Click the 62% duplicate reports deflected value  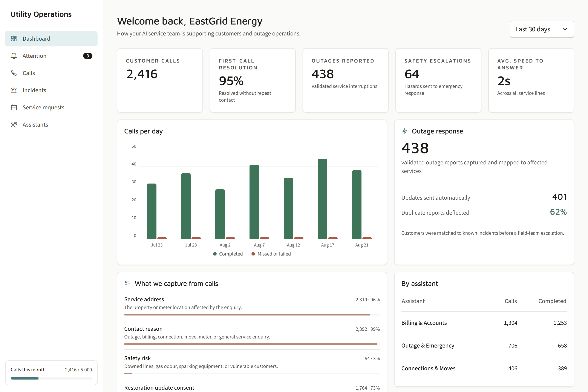click(558, 212)
